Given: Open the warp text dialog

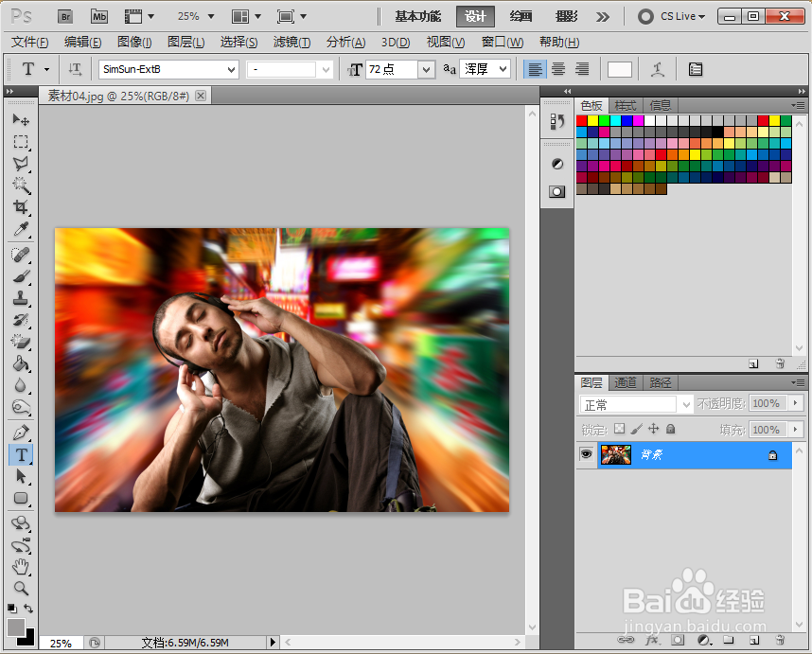Looking at the screenshot, I should point(658,69).
